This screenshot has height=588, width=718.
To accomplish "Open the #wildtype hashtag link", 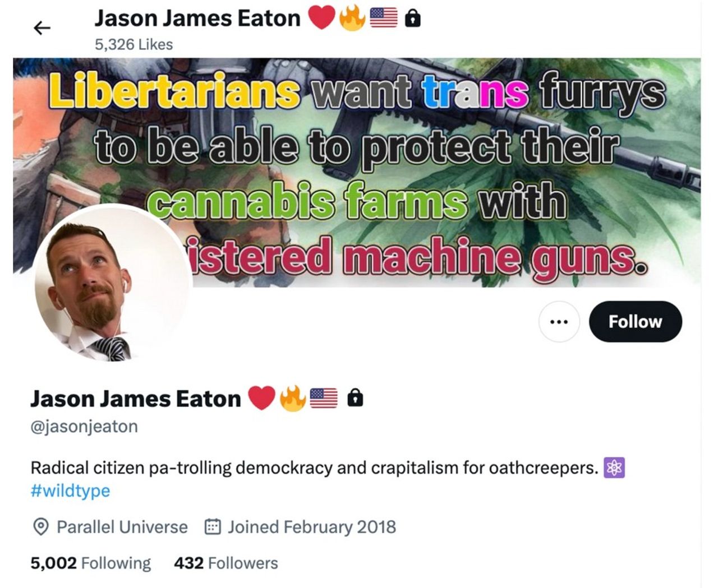I will point(70,490).
